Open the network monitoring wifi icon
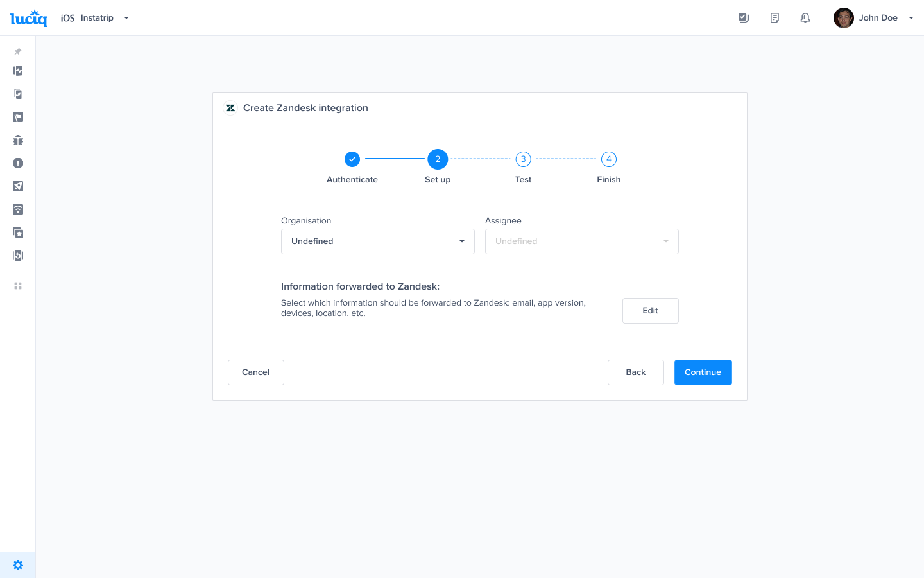The width and height of the screenshot is (924, 578). pyautogui.click(x=17, y=209)
